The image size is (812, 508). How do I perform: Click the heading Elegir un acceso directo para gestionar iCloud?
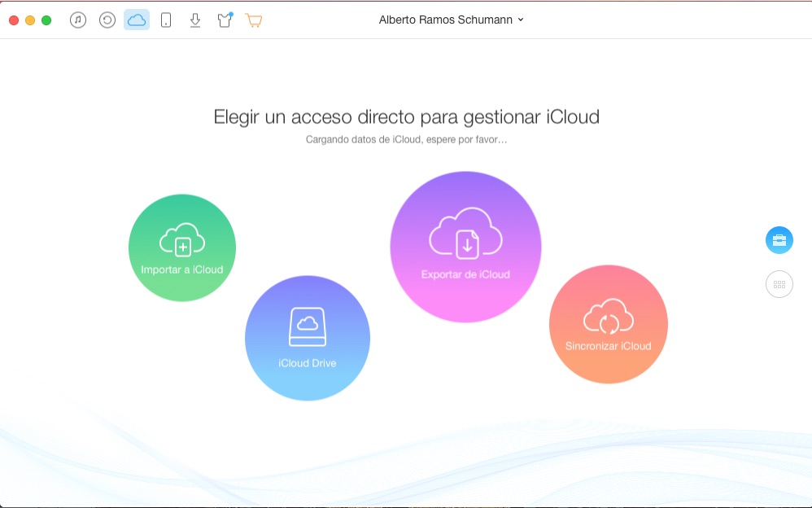click(x=407, y=116)
